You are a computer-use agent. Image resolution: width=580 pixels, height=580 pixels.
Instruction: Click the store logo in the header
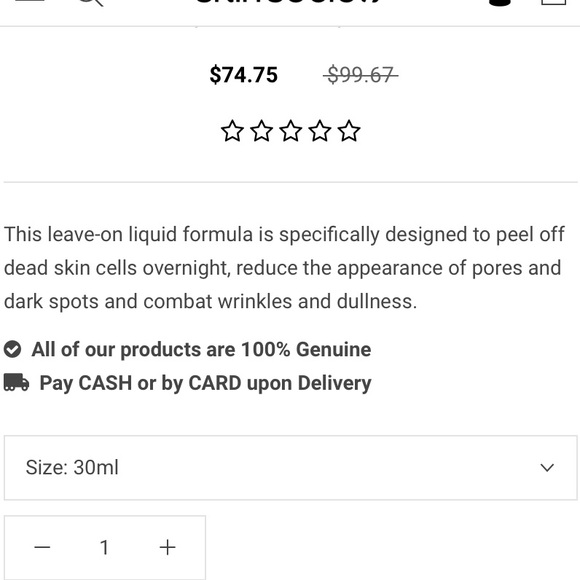(x=287, y=1)
